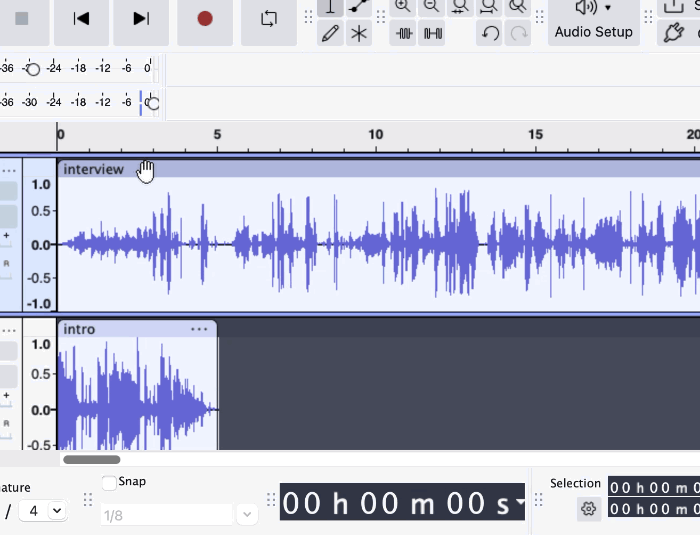
Task: Click the plug icon beside Audio Setup
Action: tap(673, 33)
